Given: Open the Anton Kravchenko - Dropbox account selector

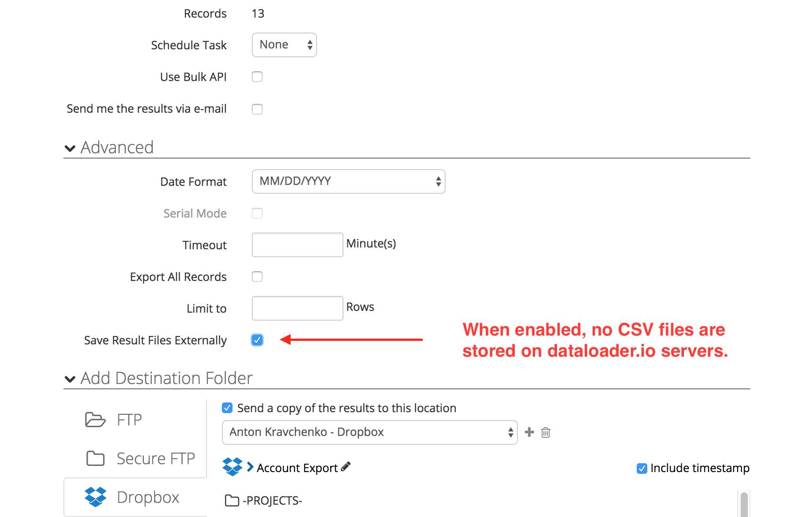Looking at the screenshot, I should coord(369,432).
